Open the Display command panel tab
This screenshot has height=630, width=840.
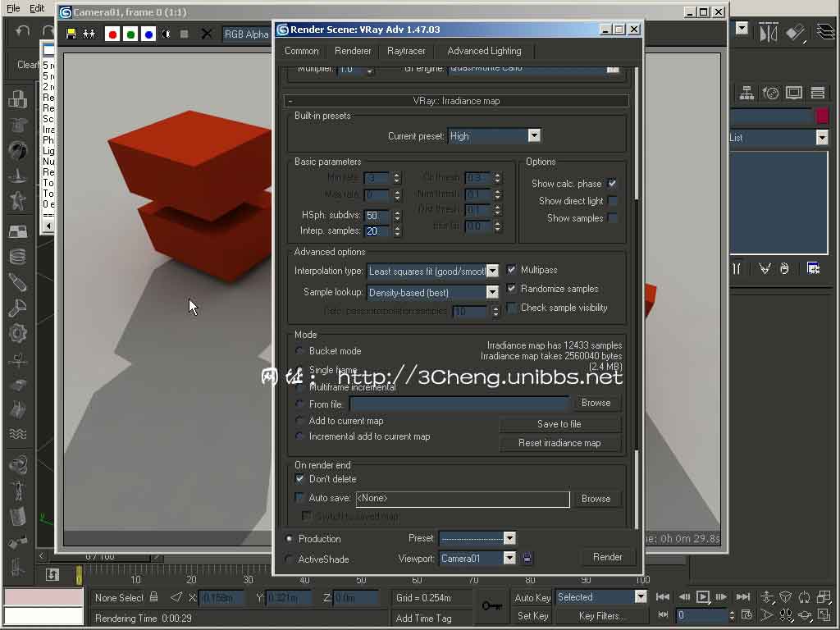tap(794, 93)
